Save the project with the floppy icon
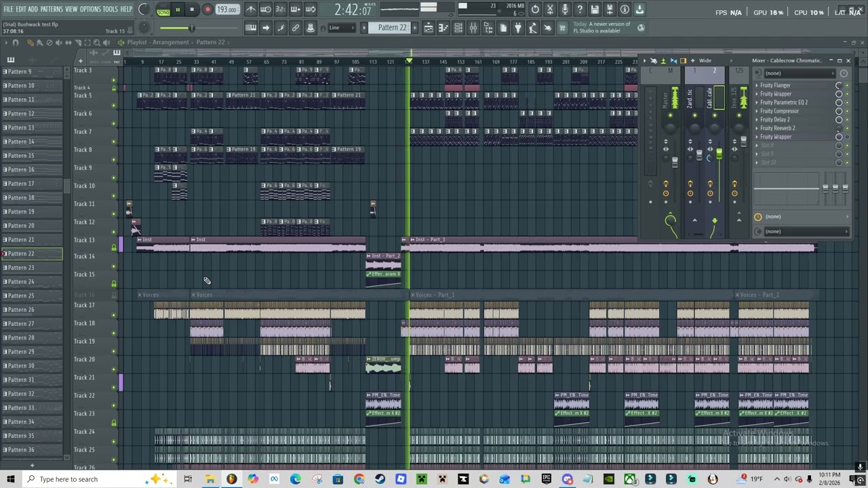The width and height of the screenshot is (868, 488). (595, 9)
